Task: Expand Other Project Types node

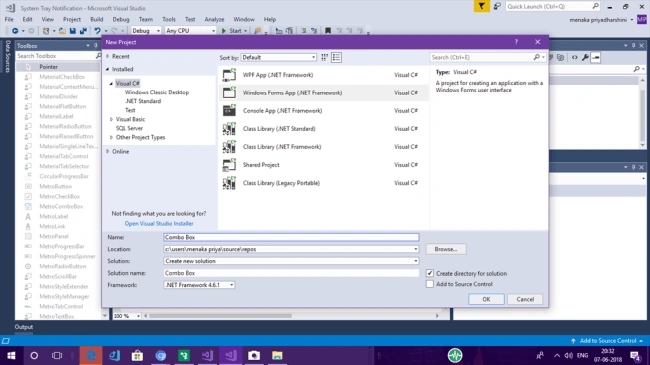Action: tap(111, 137)
